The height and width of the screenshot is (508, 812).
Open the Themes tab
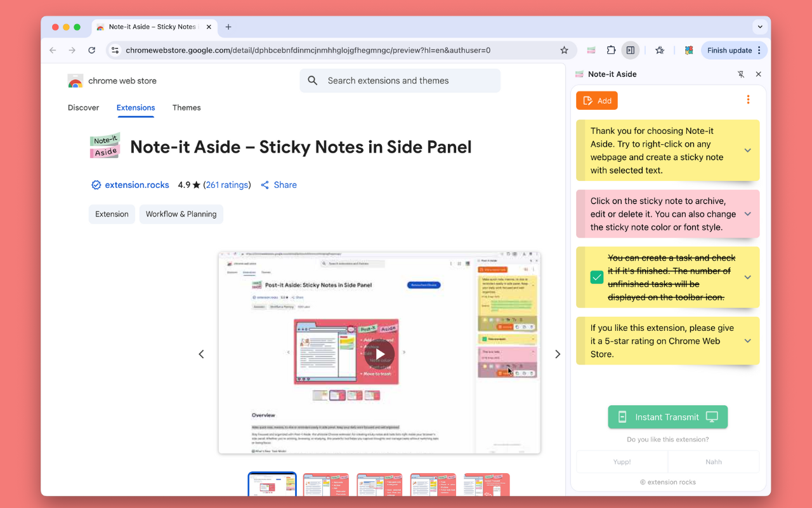187,107
